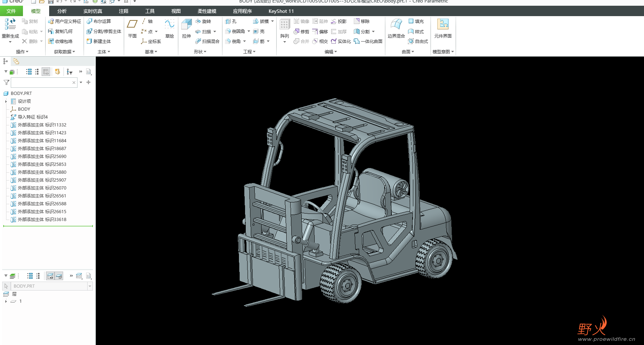Click 一体化曲面 (Unify Surfaces) tool
644x345 pixels.
(x=368, y=42)
